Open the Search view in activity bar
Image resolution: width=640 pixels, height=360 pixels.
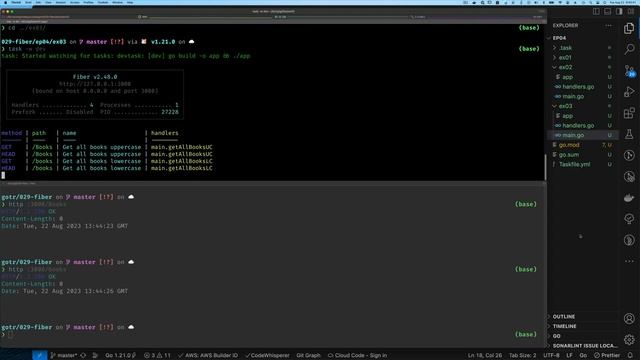pyautogui.click(x=629, y=49)
